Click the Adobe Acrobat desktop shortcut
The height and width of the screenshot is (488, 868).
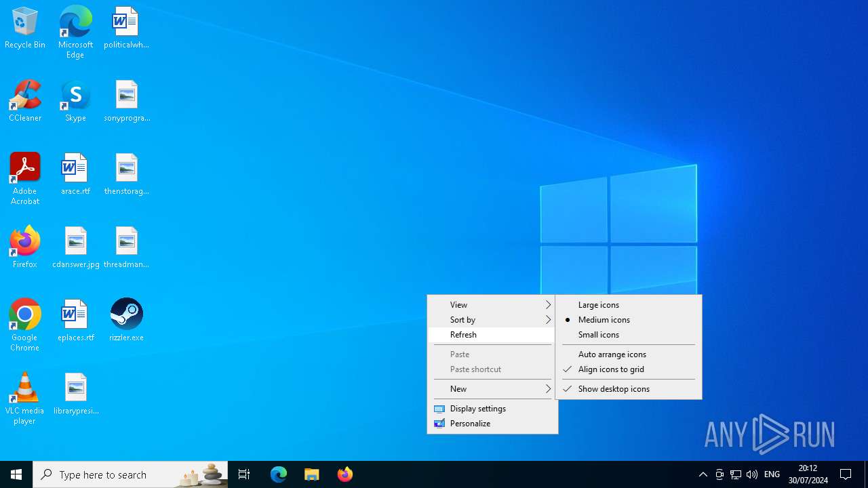pyautogui.click(x=25, y=179)
